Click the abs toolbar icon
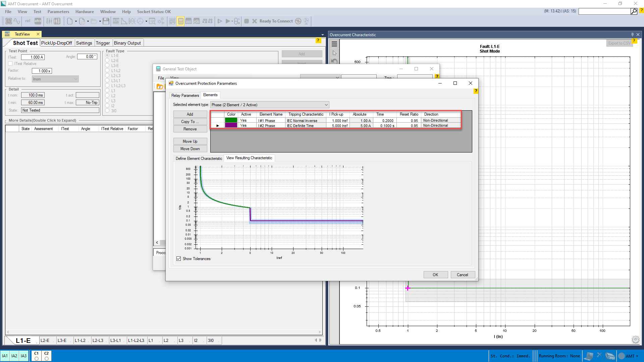The height and width of the screenshot is (362, 644). click(x=38, y=21)
